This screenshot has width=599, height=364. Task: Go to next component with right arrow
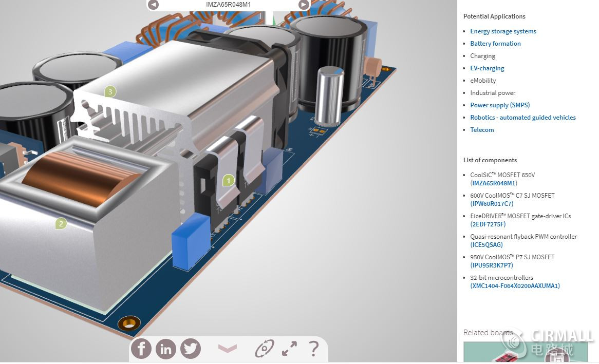coord(304,5)
